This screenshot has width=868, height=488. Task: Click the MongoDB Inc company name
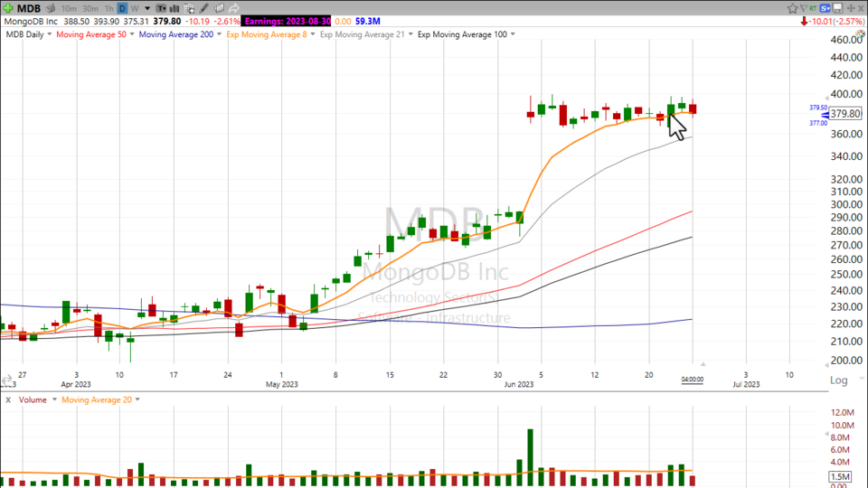tap(31, 21)
